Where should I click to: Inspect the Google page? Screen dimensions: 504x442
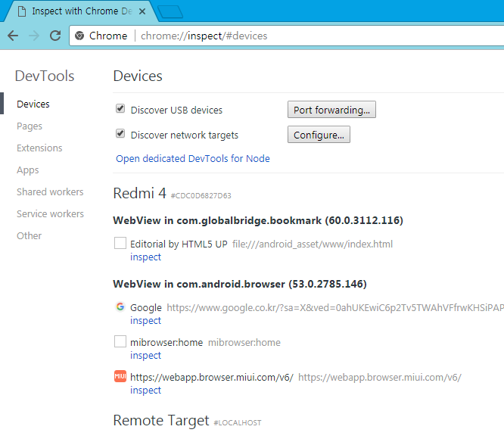pyautogui.click(x=145, y=320)
